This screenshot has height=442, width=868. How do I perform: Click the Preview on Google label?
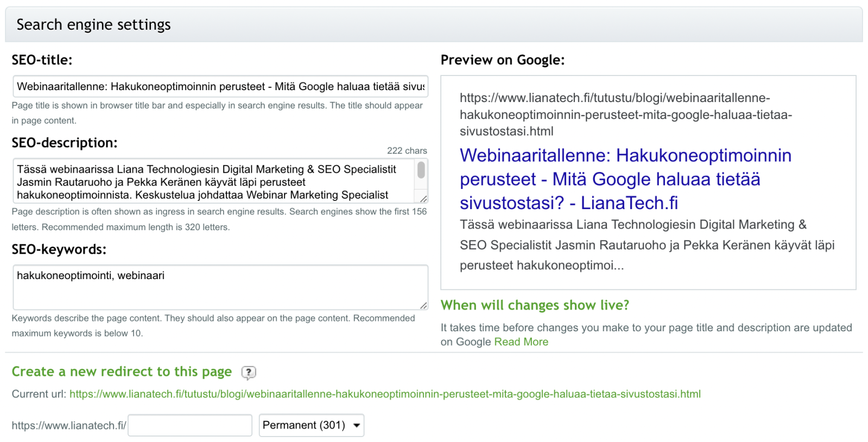click(x=502, y=60)
